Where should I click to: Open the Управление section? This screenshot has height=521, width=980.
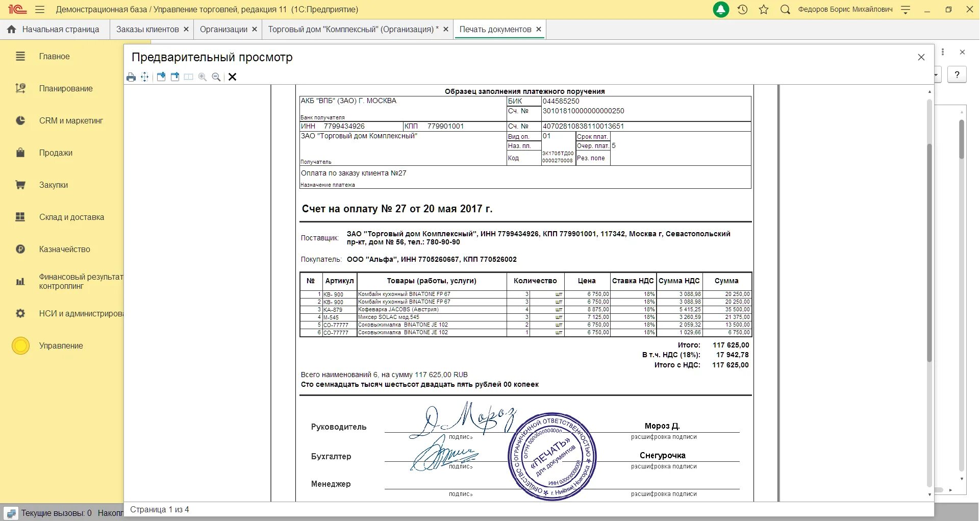point(61,346)
